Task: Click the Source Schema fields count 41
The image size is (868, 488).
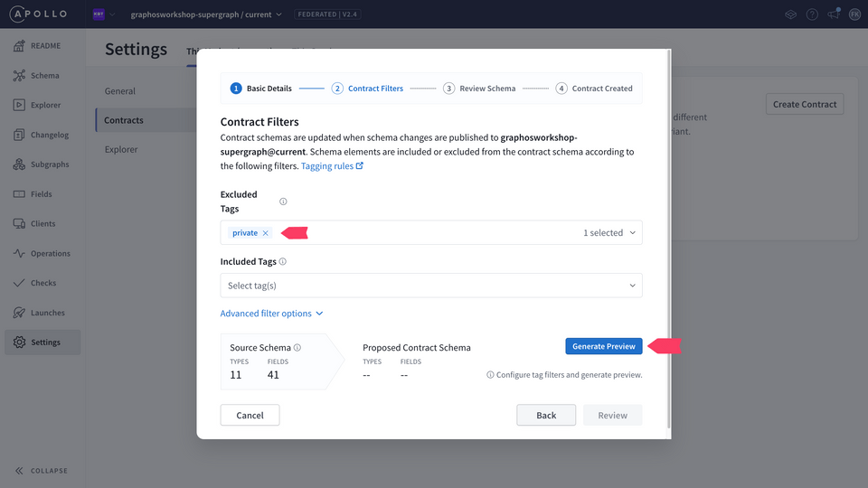Action: (x=273, y=375)
